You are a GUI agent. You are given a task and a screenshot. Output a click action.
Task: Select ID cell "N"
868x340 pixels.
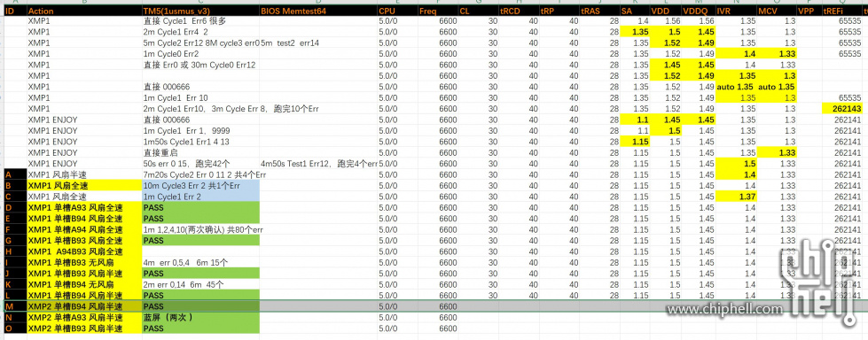point(15,317)
